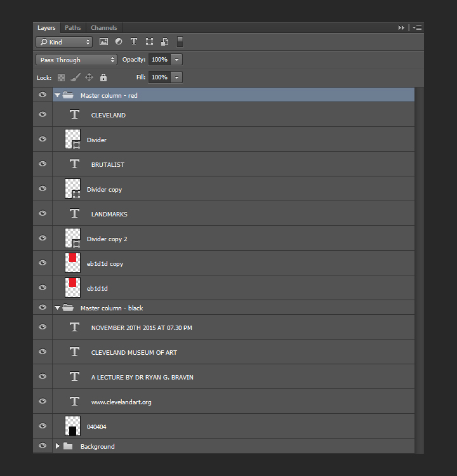This screenshot has width=457, height=476.
Task: Switch to the Layers tab
Action: (46, 28)
